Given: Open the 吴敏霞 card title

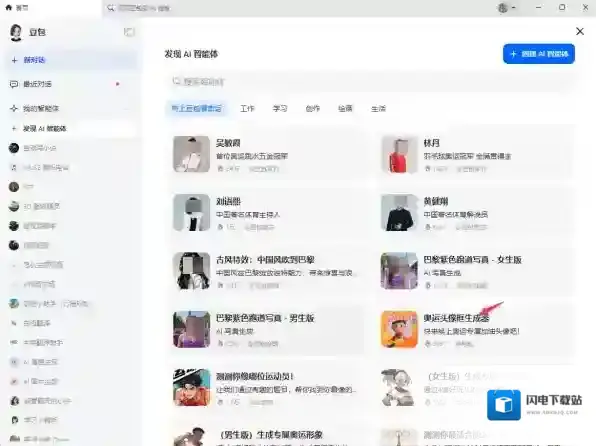Looking at the screenshot, I should (228, 143).
